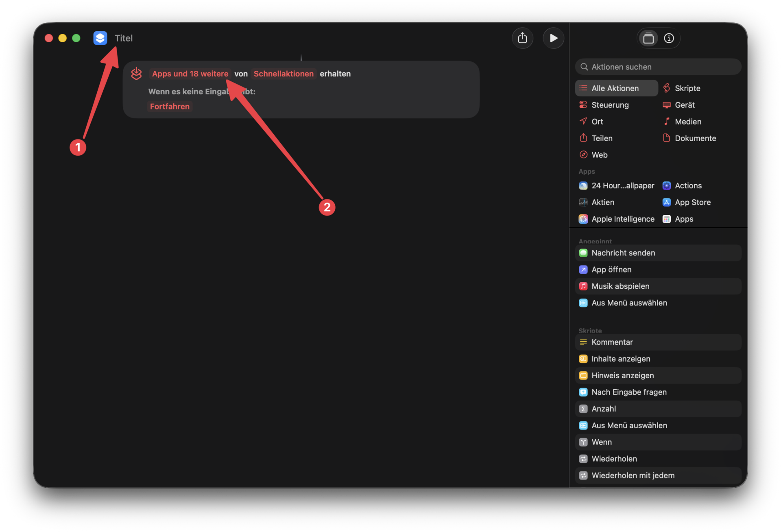This screenshot has width=781, height=532.
Task: Add the Nachricht senden action
Action: click(623, 253)
